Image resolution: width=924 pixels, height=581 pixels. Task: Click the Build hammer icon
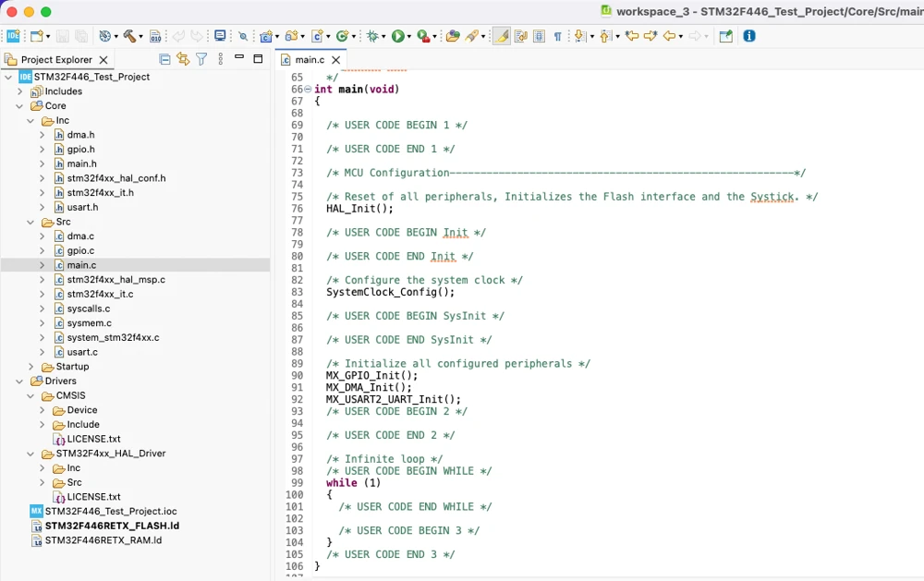[129, 36]
